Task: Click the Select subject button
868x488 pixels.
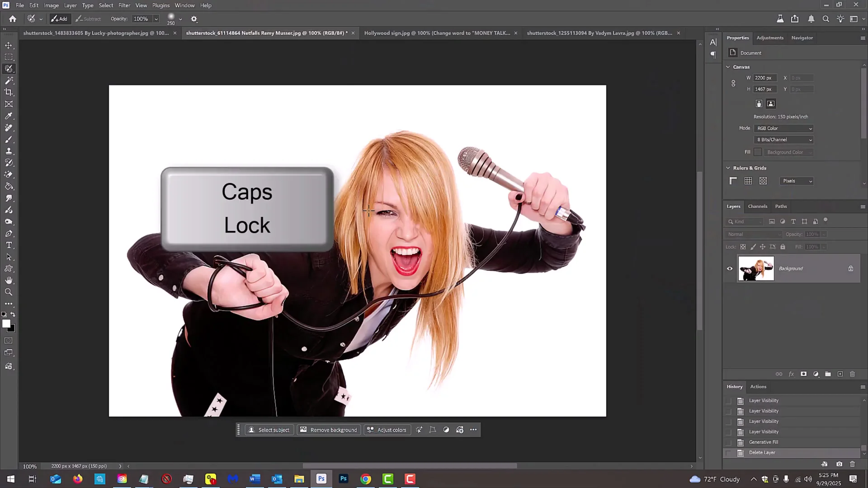Action: point(269,430)
